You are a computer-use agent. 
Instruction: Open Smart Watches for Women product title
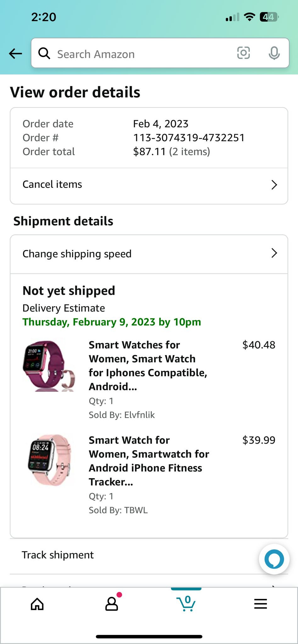click(147, 365)
